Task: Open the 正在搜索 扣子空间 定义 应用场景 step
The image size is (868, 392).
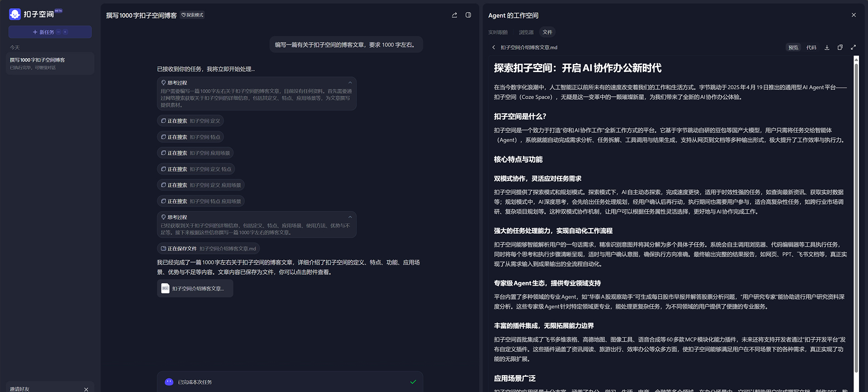Action: pos(201,185)
